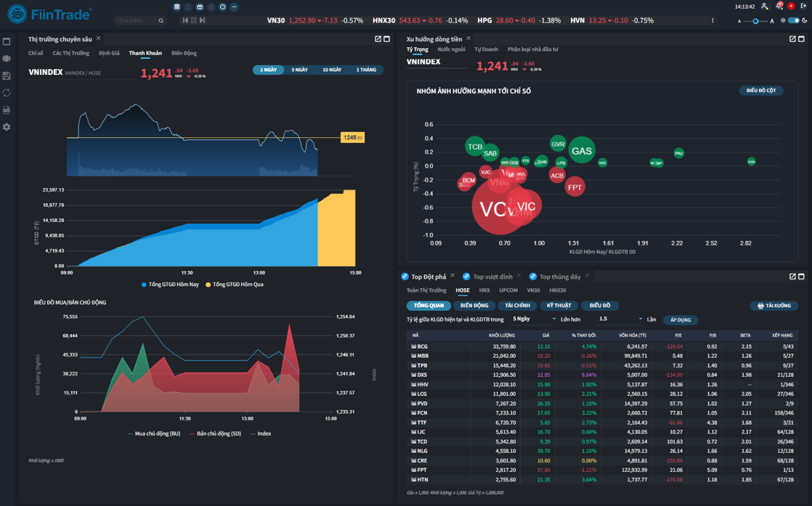The height and width of the screenshot is (506, 812).
Task: Select the 5 NGÀY time range
Action: click(299, 70)
